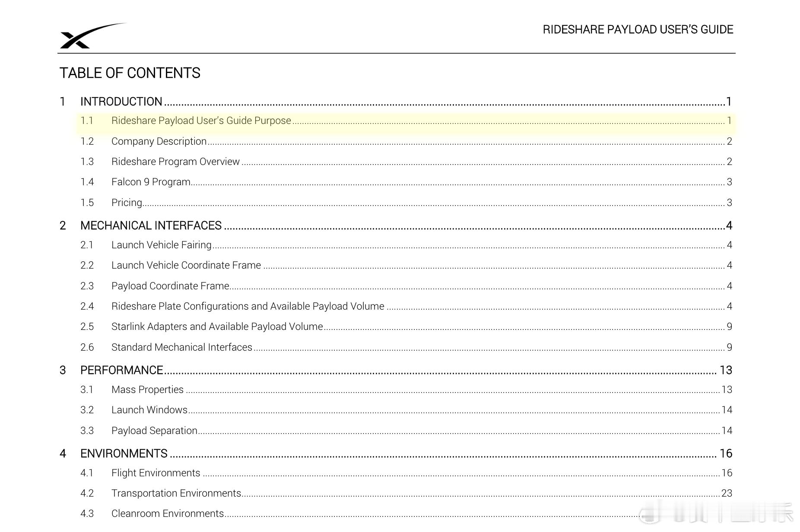
Task: Open Transportation Environments entry
Action: tap(406, 493)
